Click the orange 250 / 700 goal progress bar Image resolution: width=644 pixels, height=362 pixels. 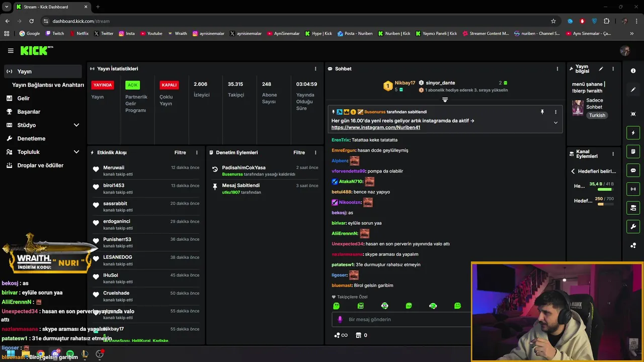click(605, 204)
